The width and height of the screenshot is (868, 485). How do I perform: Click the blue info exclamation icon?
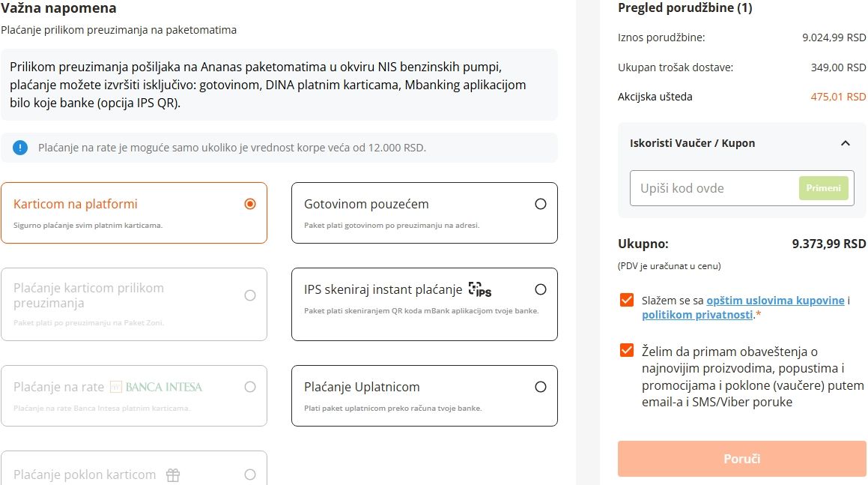pos(20,148)
